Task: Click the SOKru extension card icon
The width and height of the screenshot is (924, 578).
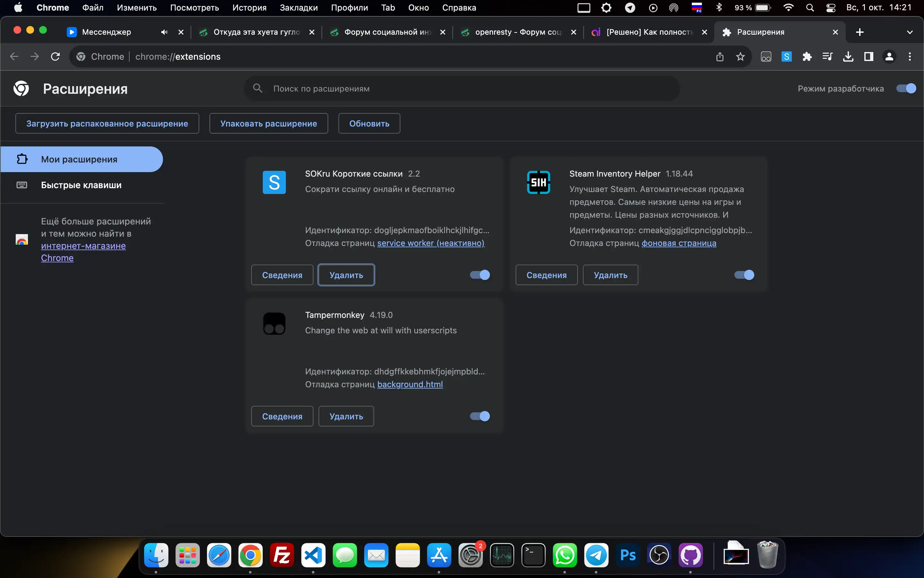Action: 274,182
